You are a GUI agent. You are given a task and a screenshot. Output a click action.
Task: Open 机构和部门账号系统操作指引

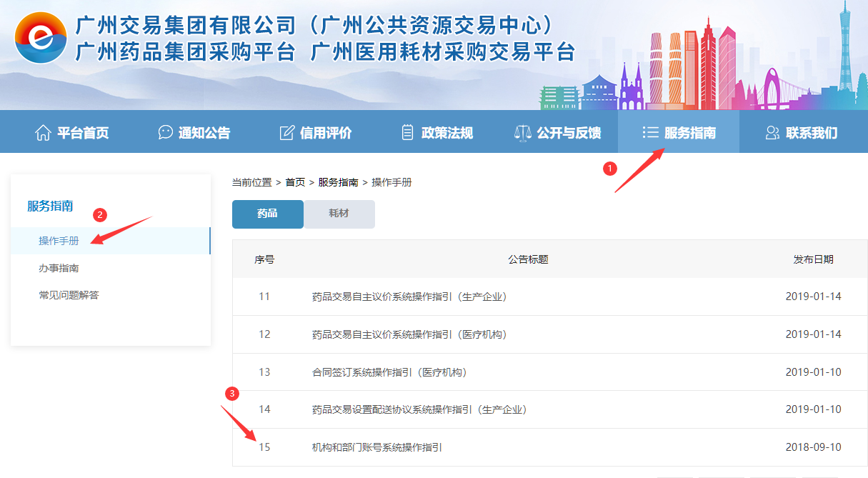tap(377, 448)
